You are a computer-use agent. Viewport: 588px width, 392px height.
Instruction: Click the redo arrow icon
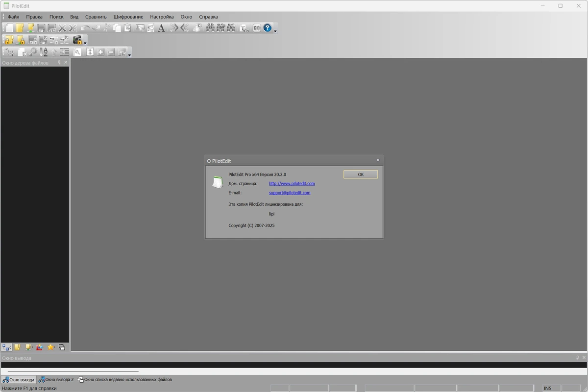(96, 28)
